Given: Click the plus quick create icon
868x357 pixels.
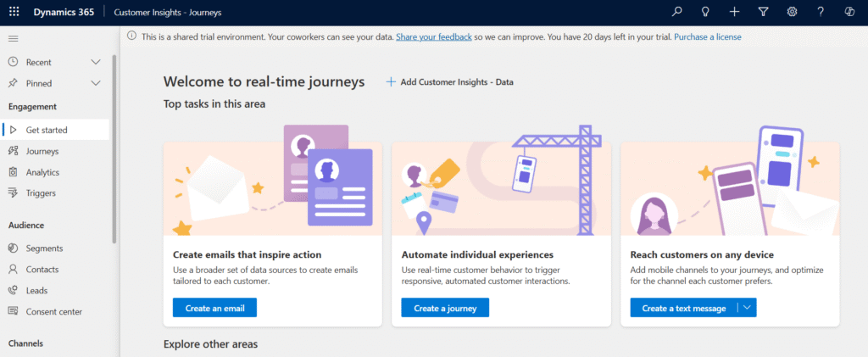Looking at the screenshot, I should [x=735, y=12].
